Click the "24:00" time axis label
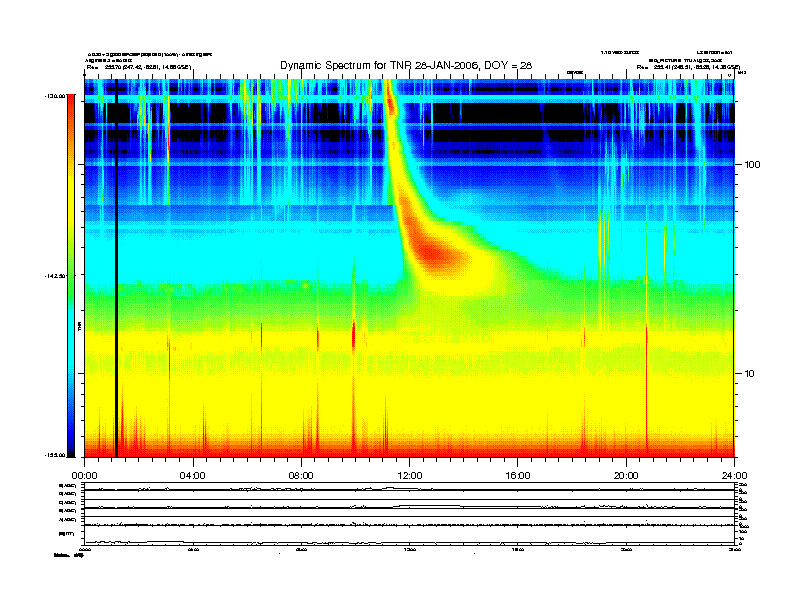The width and height of the screenshot is (792, 612). tap(734, 476)
